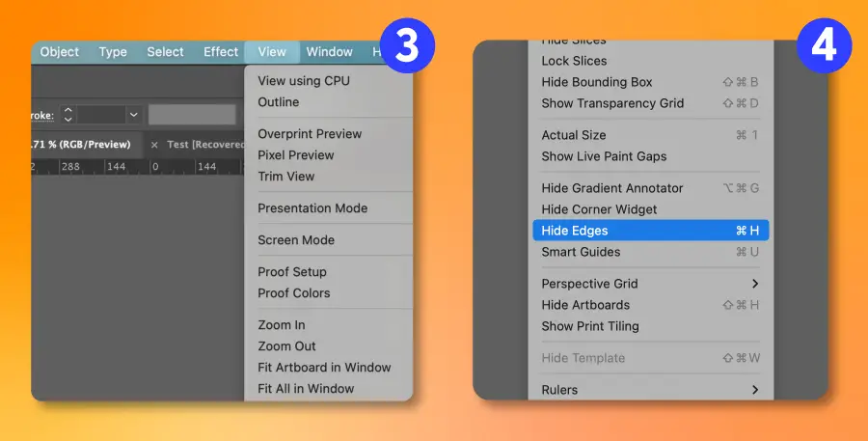
Task: Open the Window menu
Action: point(330,51)
